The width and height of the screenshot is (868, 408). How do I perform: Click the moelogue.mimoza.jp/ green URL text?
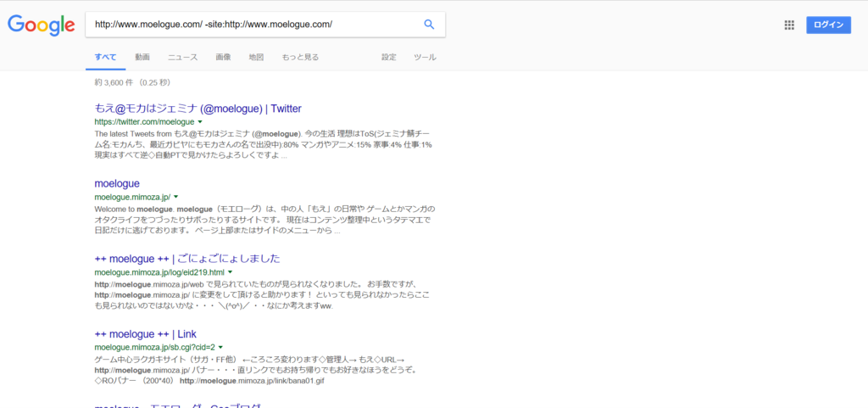click(132, 197)
